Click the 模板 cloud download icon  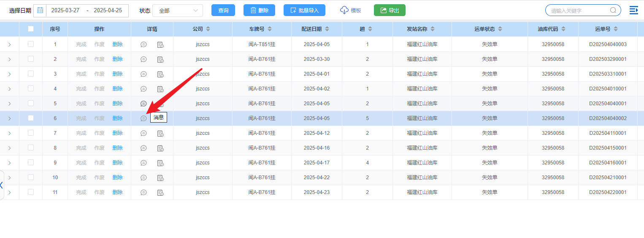[344, 11]
